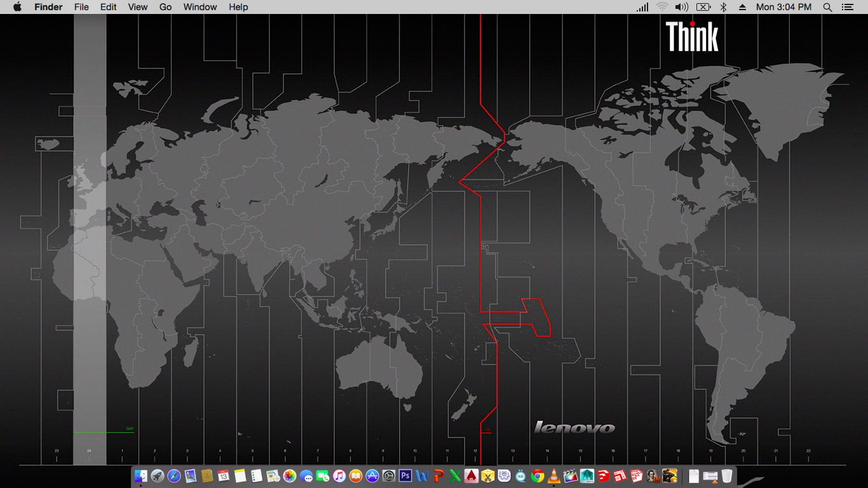
Task: Open the App Store icon
Action: 372,476
